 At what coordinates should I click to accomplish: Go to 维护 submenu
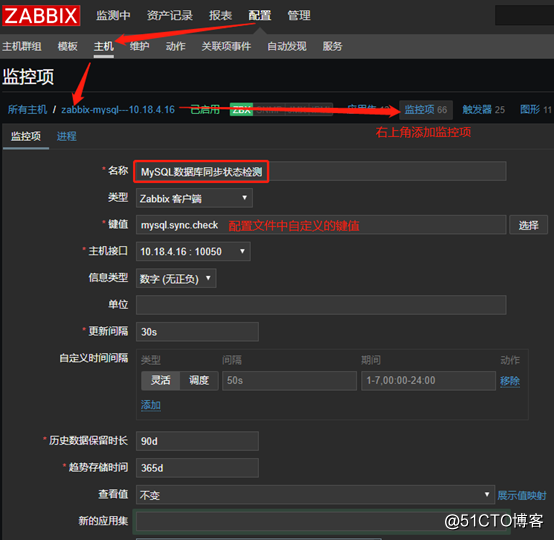(140, 46)
